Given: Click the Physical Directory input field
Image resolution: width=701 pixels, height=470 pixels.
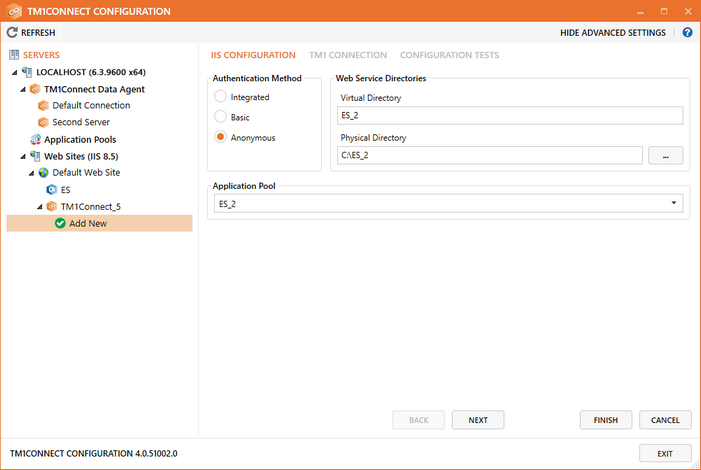Looking at the screenshot, I should click(490, 155).
